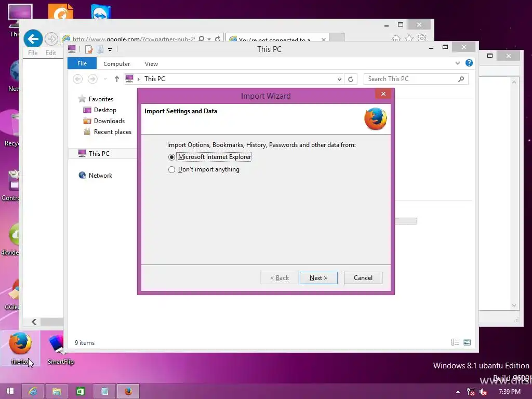This screenshot has height=399, width=532.
Task: Click Explorer back navigation arrow
Action: click(x=78, y=79)
